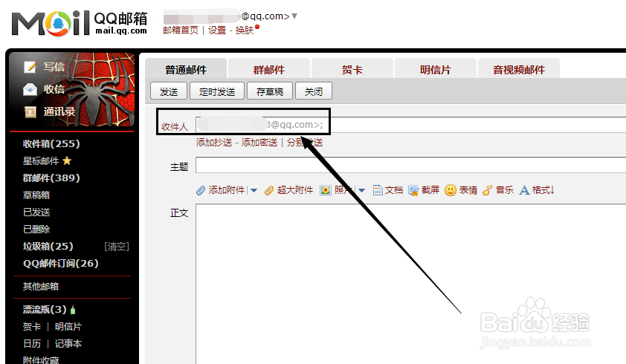Click the 格式 letter A icon
The height and width of the screenshot is (364, 626).
[x=524, y=190]
